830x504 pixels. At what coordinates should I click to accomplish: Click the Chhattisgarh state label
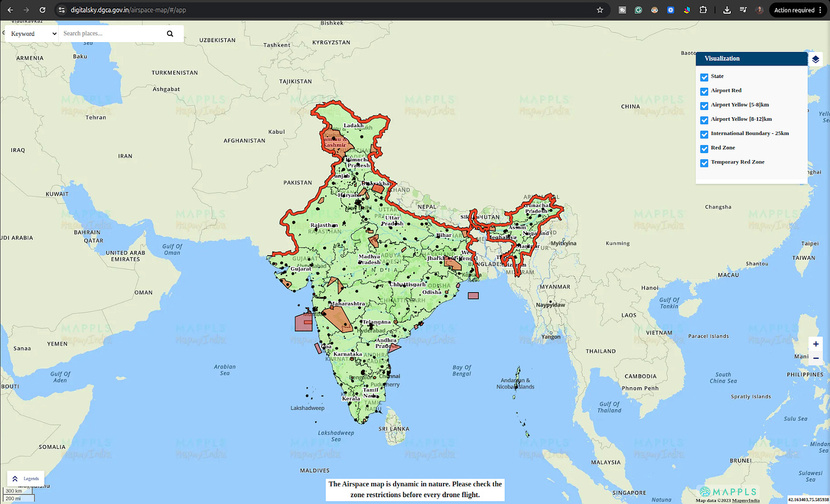click(x=408, y=284)
